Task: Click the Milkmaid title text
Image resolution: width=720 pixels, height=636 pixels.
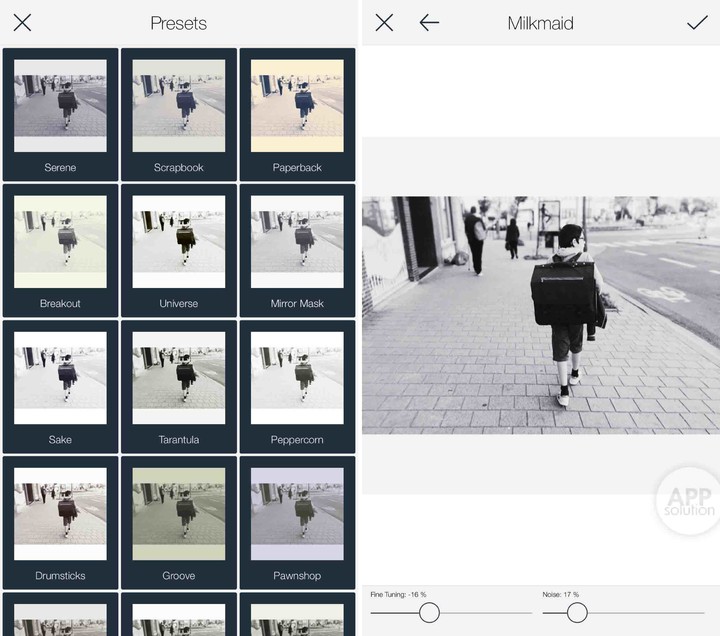Action: [540, 22]
